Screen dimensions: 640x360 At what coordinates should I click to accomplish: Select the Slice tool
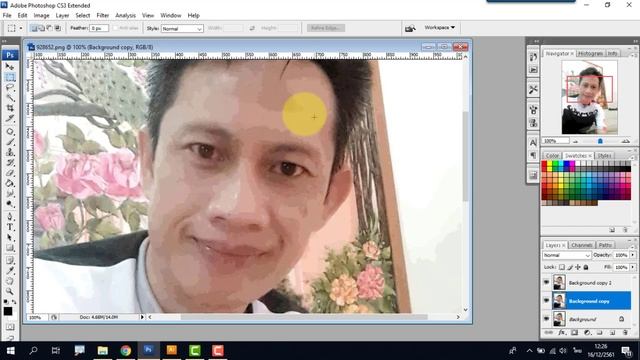pyautogui.click(x=10, y=119)
